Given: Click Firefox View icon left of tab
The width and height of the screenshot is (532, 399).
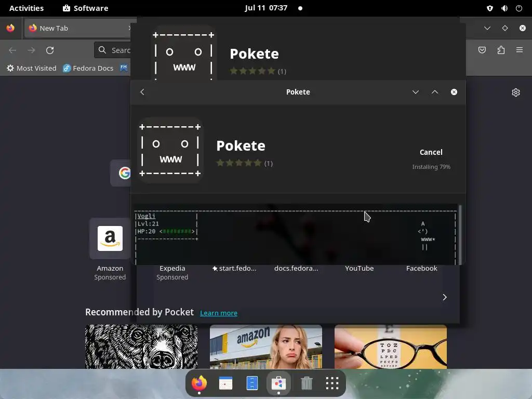Looking at the screenshot, I should pos(10,28).
